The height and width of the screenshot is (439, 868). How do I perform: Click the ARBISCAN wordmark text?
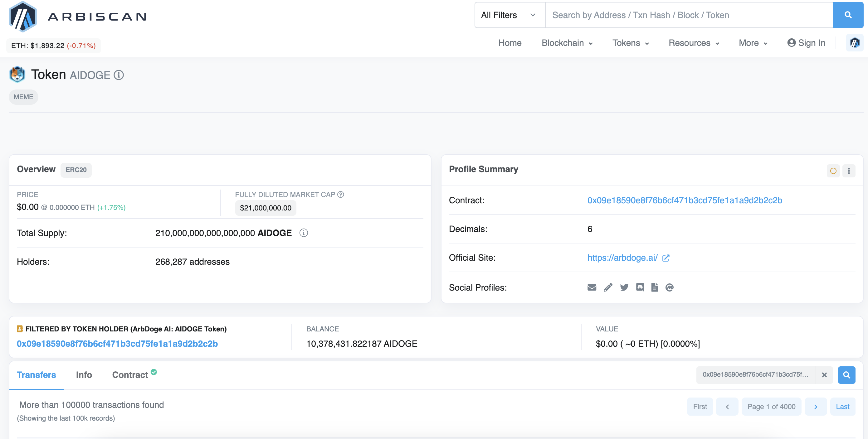point(97,17)
